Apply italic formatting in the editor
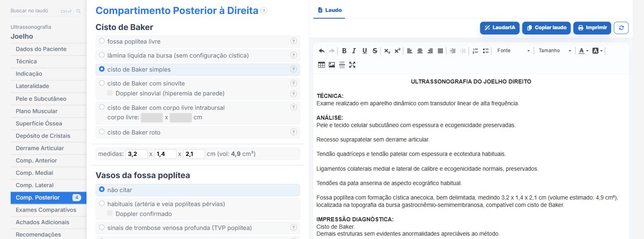Image resolution: width=644 pixels, height=239 pixels. 354,51
